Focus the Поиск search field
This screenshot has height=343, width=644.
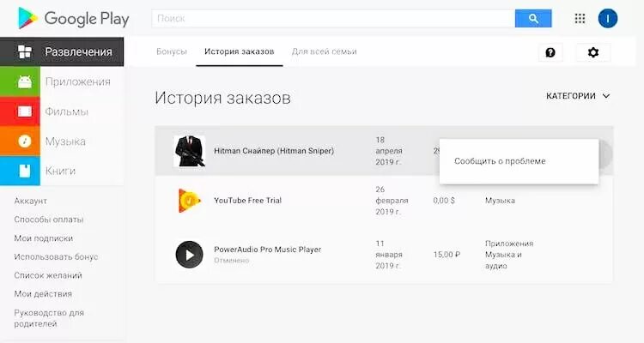coord(333,19)
